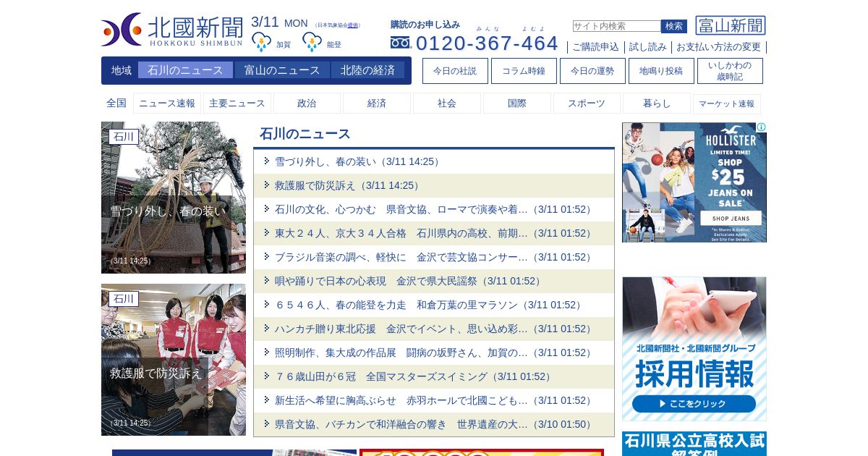Click ここをクリック button in banner
The height and width of the screenshot is (456, 868).
(694, 404)
